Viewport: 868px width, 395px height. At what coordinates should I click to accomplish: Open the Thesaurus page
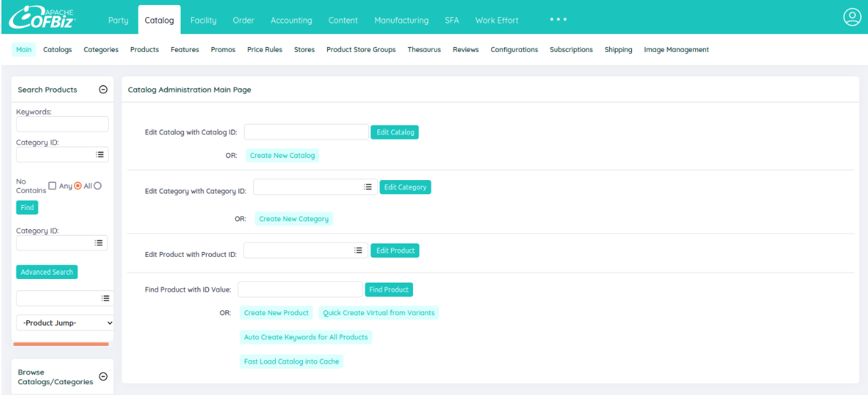point(424,50)
